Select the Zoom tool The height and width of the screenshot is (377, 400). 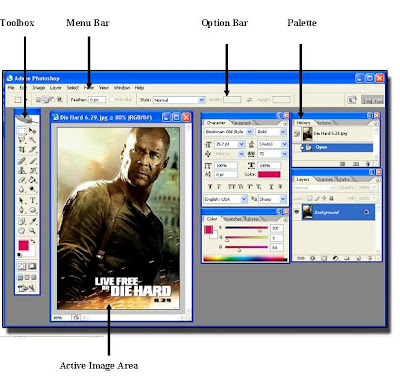pos(32,230)
